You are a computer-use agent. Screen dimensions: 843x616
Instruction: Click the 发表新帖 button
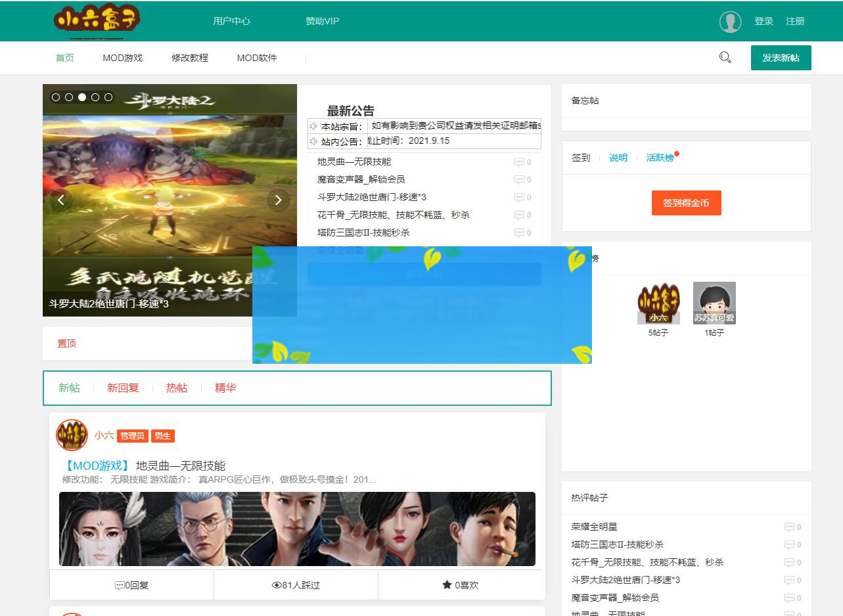point(781,58)
